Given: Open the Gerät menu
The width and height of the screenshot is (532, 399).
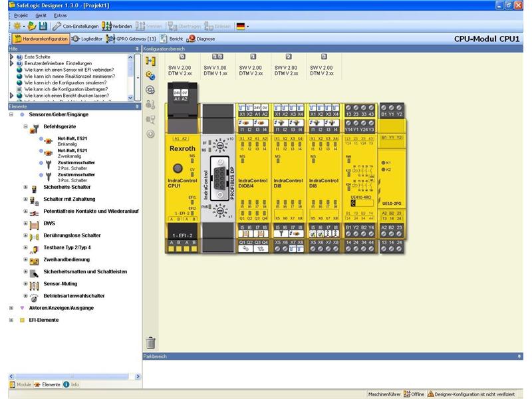Looking at the screenshot, I should click(41, 15).
